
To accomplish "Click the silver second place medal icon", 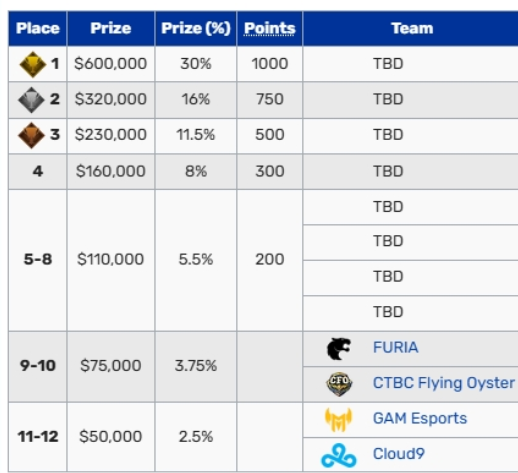I will (31, 100).
